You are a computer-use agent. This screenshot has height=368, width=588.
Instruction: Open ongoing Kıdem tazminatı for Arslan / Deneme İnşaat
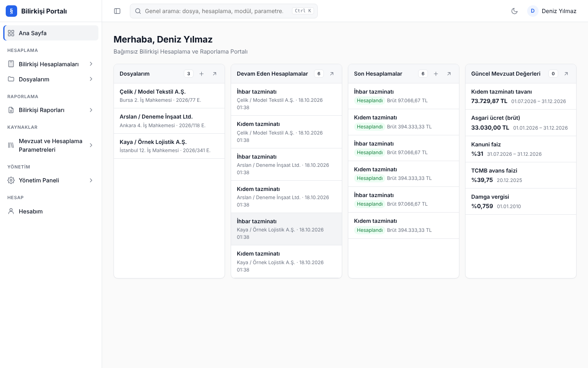click(x=286, y=197)
